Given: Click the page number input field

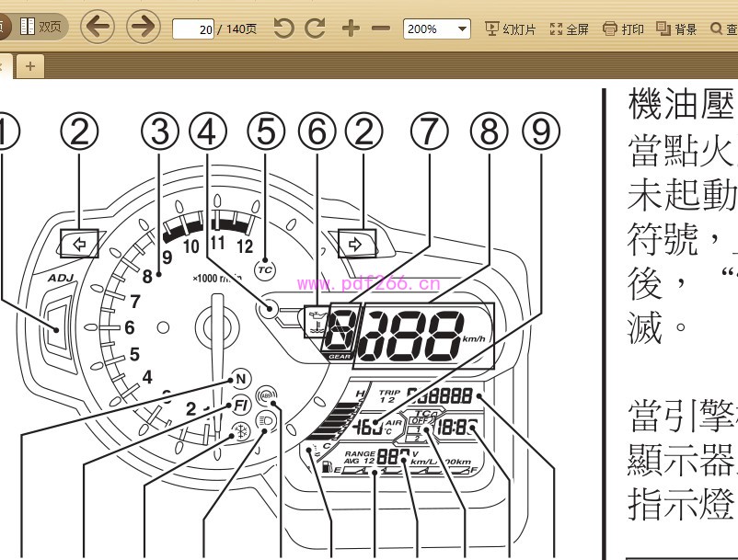Looking at the screenshot, I should point(194,29).
